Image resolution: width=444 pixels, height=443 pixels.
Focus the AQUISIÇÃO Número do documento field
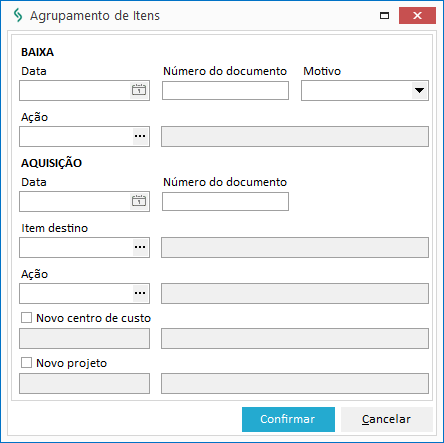click(225, 201)
